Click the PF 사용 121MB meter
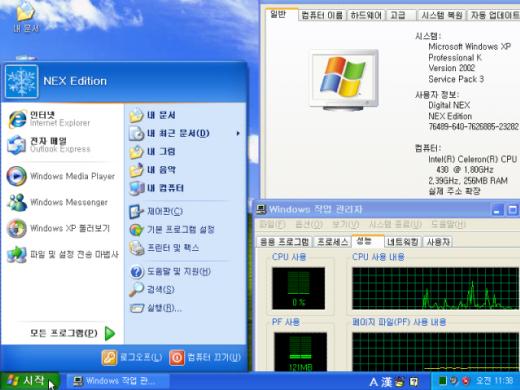520x390 pixels. pos(300,352)
